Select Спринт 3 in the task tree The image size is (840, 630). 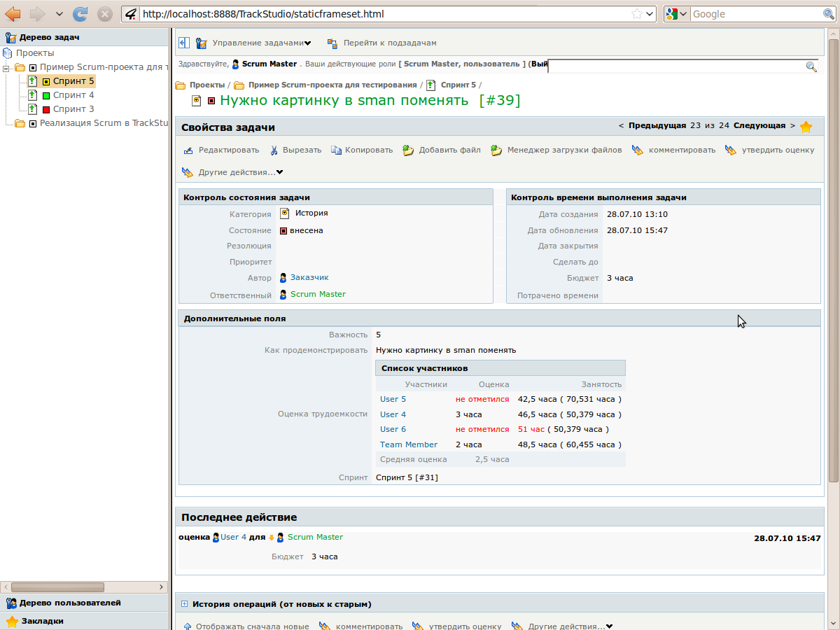click(x=73, y=109)
